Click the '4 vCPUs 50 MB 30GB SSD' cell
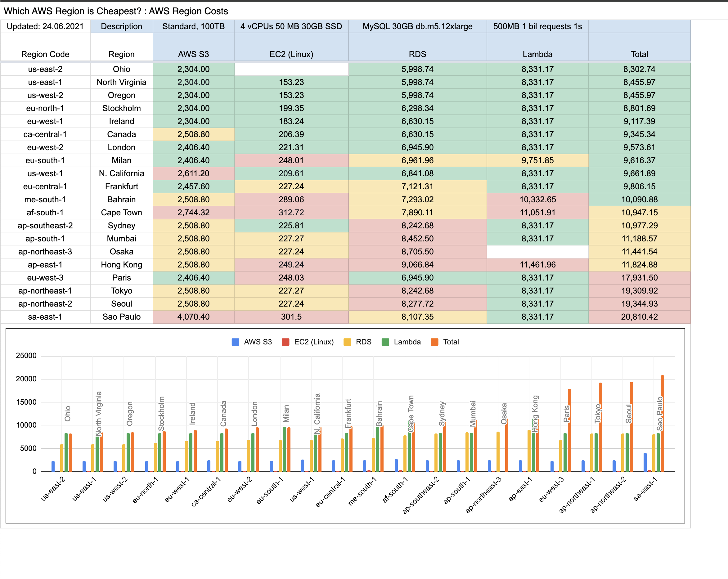Screen dimensions: 728x579 [x=291, y=26]
